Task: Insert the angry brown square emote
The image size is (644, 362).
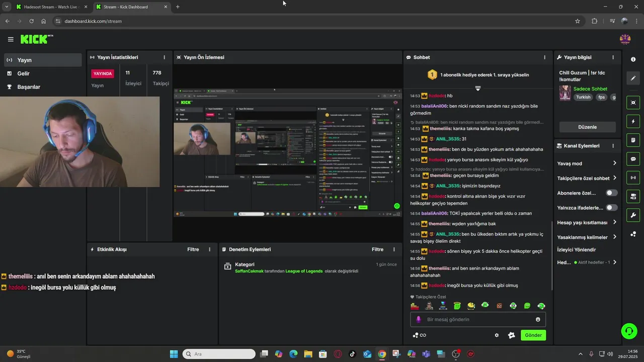Action: pyautogui.click(x=499, y=306)
